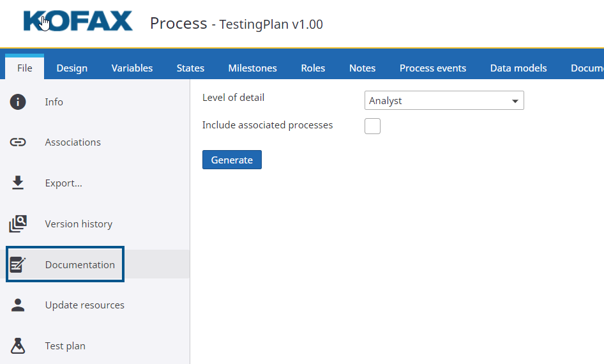Click the Kofax logo

[x=78, y=22]
